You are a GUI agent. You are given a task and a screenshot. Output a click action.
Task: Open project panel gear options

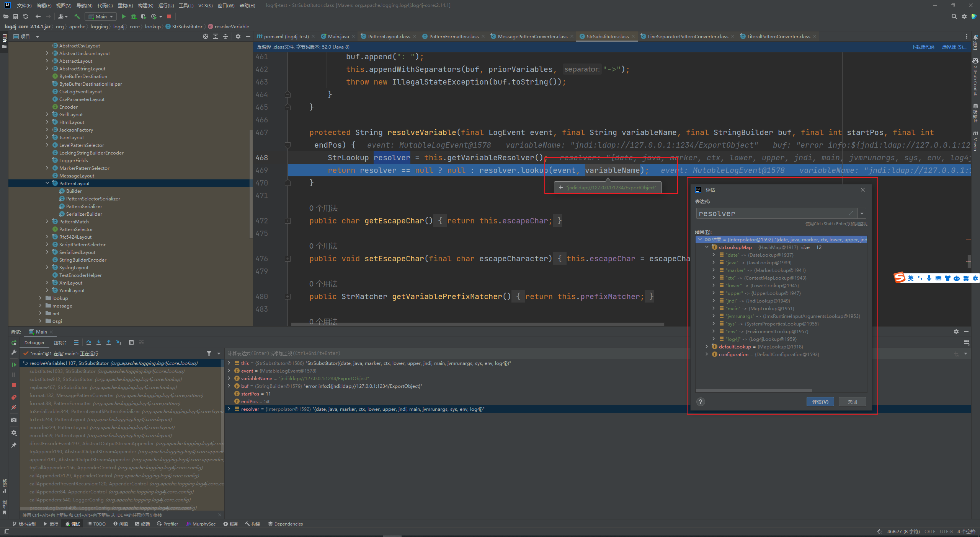point(238,36)
